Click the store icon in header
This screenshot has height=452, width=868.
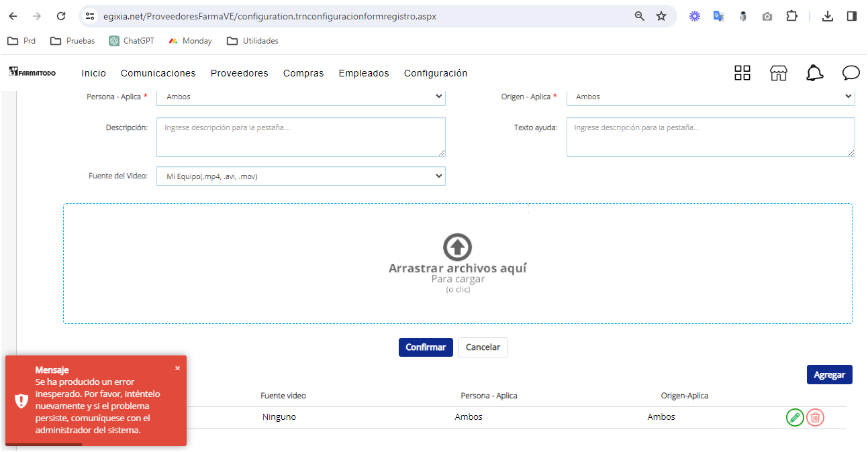click(x=778, y=73)
